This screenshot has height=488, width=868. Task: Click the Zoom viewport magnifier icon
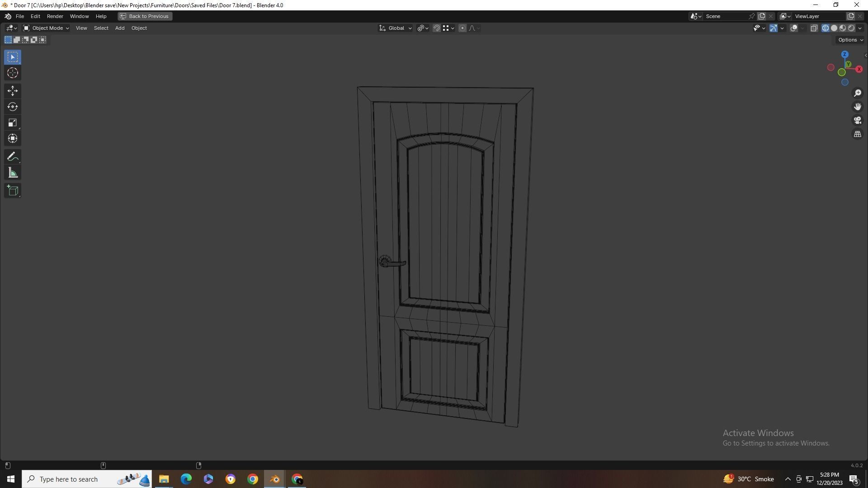tap(858, 93)
